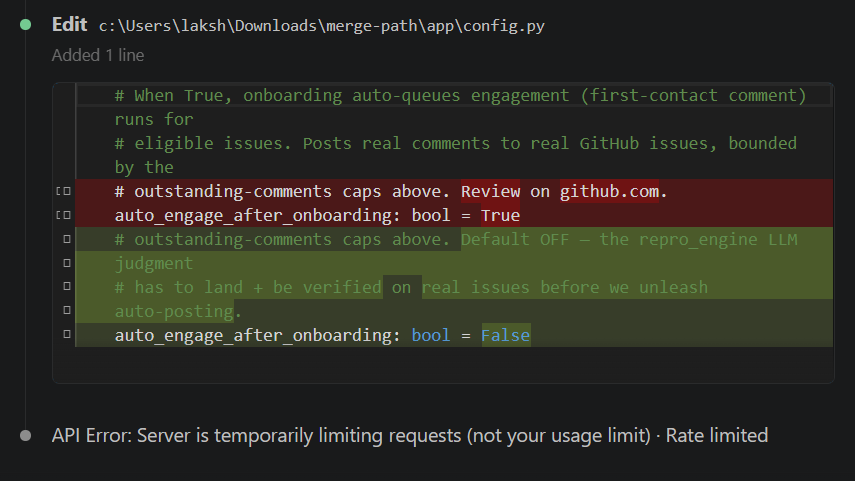855x481 pixels.
Task: Click the blue 'bool' type in added line
Action: pos(431,335)
